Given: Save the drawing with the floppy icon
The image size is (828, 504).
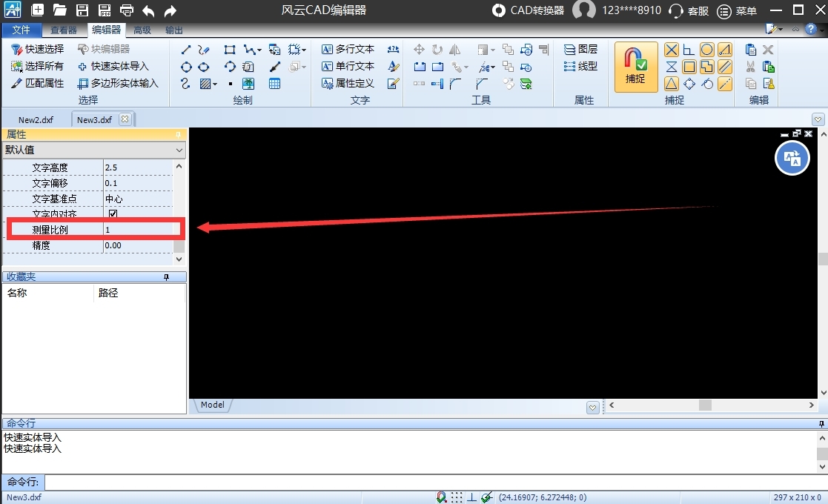Looking at the screenshot, I should (x=82, y=10).
